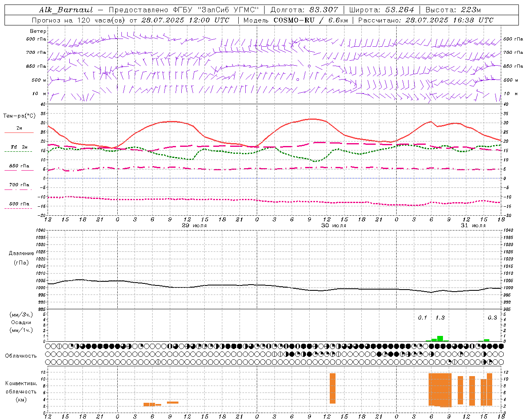Click the solid line sample under '2м' legend
The width and height of the screenshot is (525, 420).
coord(19,133)
